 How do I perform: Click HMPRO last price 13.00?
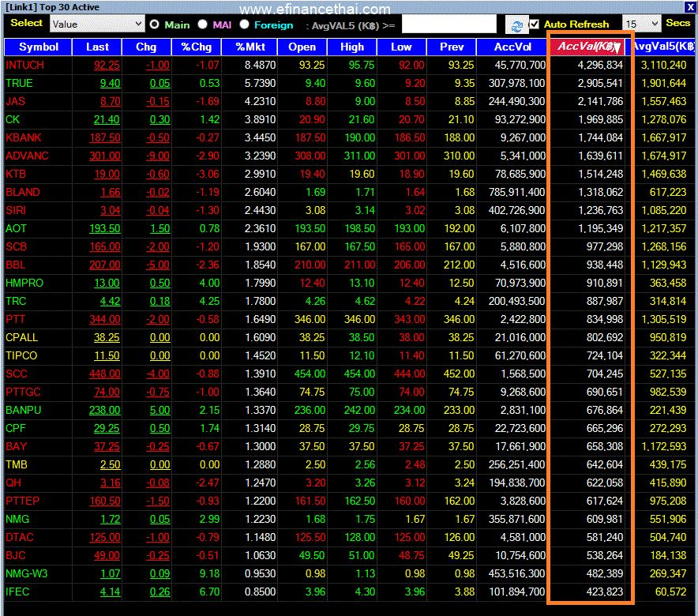107,283
